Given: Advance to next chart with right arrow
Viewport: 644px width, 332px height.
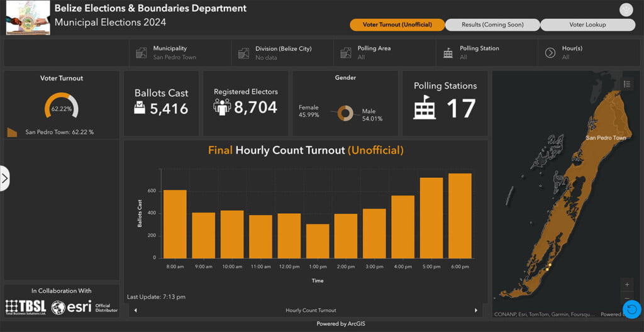Looking at the screenshot, I should click(476, 310).
